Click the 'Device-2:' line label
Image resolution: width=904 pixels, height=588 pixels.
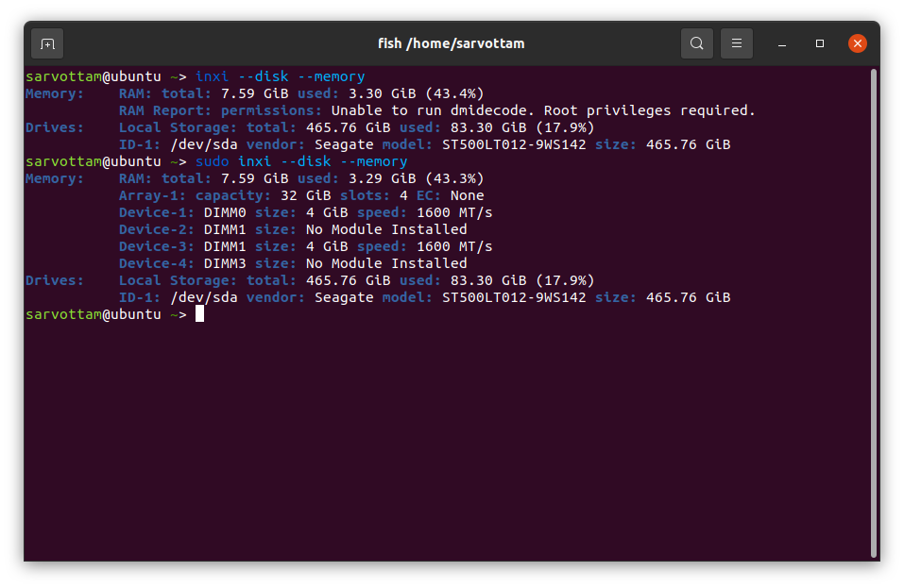[x=157, y=229]
